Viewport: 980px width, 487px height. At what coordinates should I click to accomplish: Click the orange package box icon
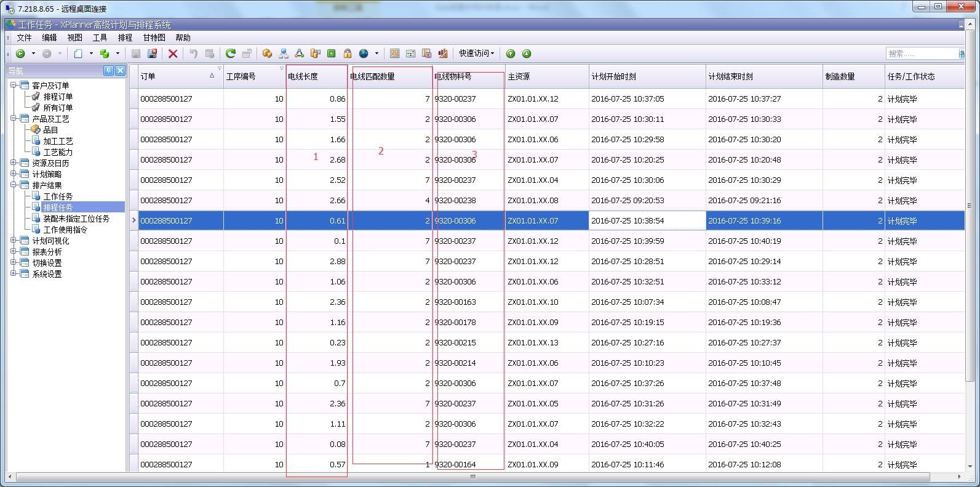click(x=267, y=54)
